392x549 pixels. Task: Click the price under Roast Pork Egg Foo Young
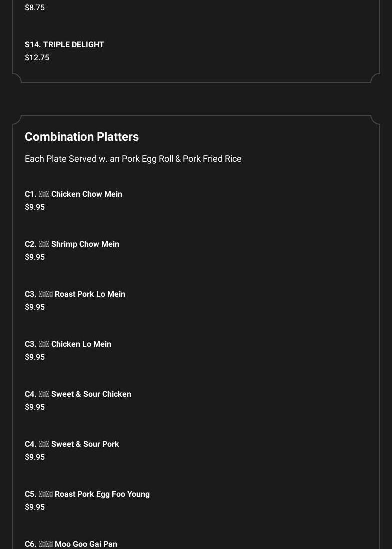[35, 507]
